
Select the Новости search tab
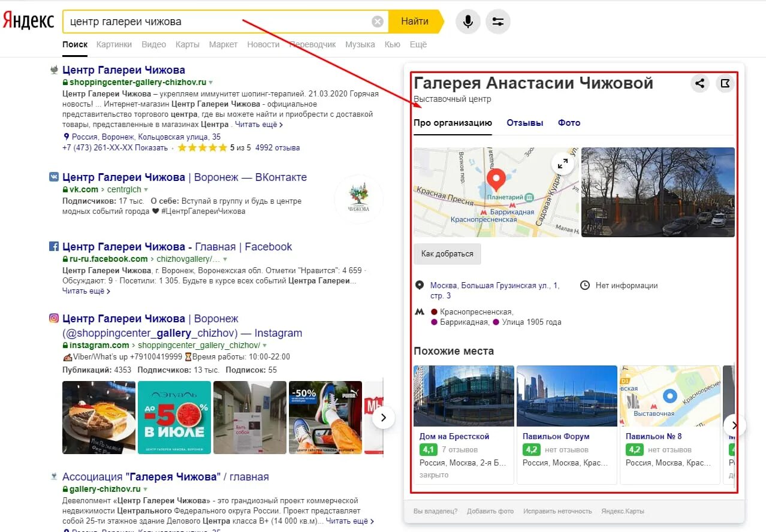263,44
